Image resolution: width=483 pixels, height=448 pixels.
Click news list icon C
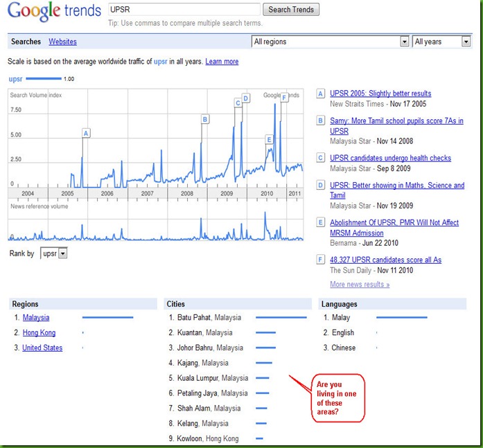[320, 158]
